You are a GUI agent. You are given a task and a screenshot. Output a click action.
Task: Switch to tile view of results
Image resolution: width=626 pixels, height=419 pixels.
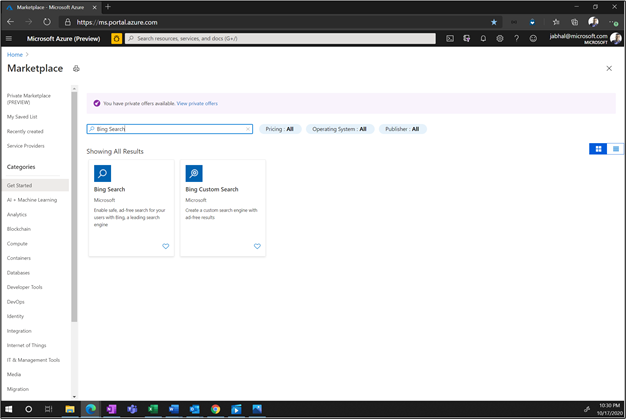598,149
